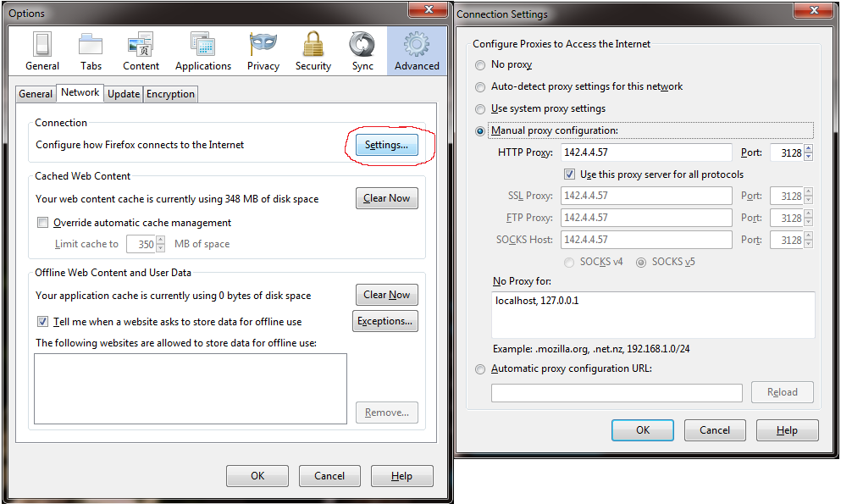The width and height of the screenshot is (841, 504).
Task: Close the Options window
Action: click(428, 9)
